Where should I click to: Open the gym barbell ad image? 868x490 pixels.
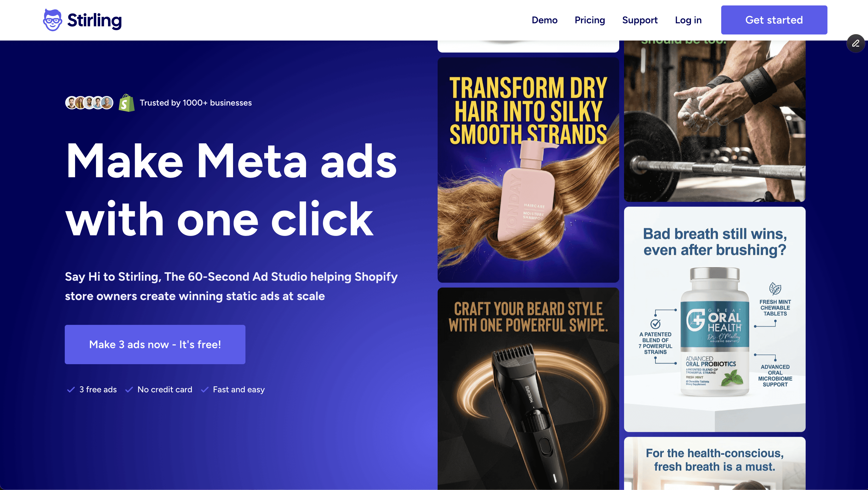[715, 121]
